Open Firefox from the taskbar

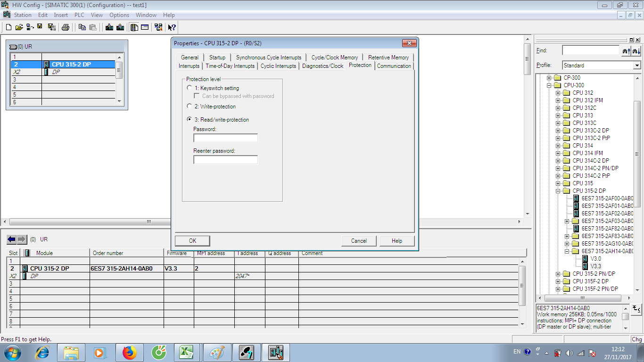tap(129, 352)
